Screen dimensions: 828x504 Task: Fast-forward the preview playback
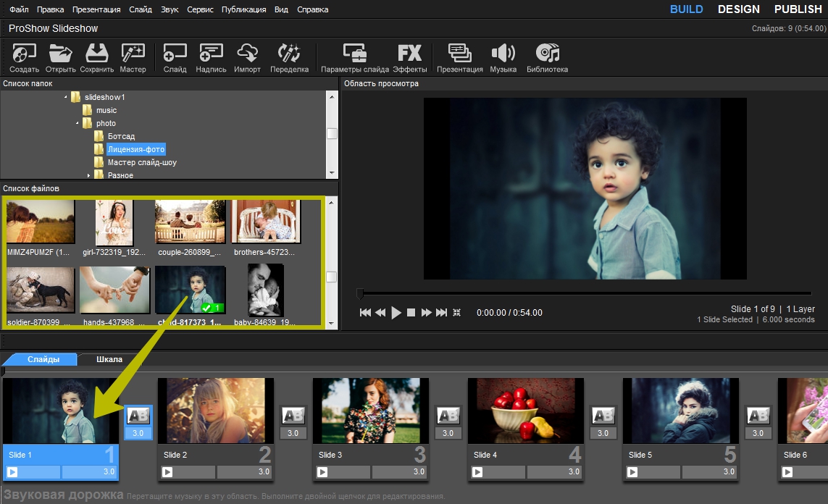pos(426,312)
